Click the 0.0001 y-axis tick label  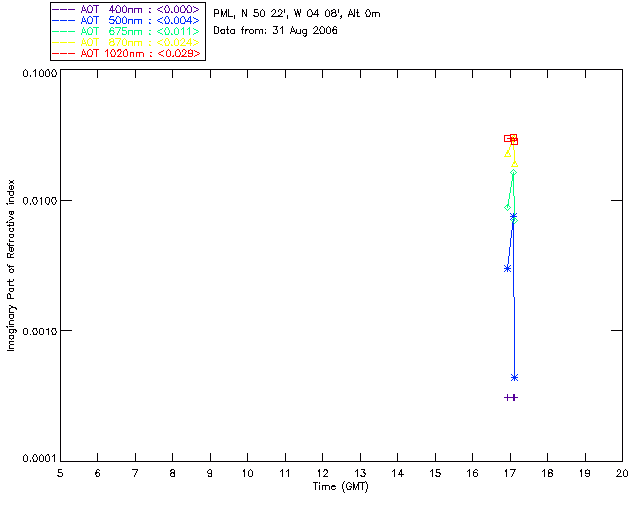[39, 459]
